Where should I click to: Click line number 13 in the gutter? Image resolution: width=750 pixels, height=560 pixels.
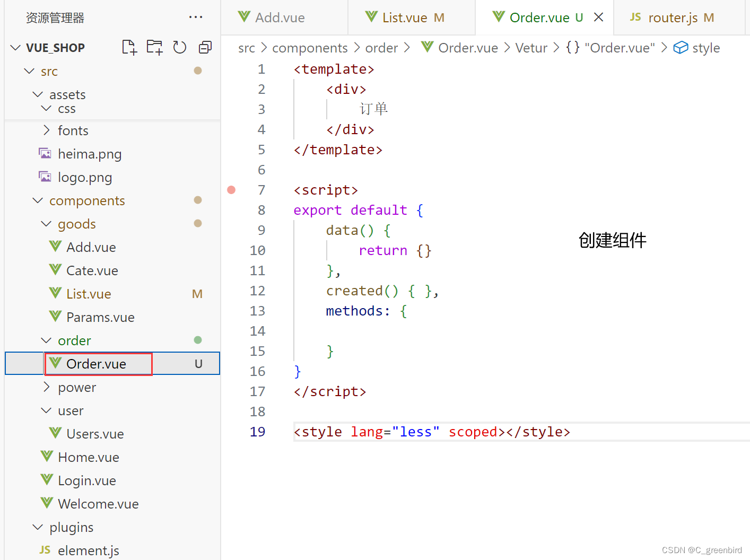257,311
